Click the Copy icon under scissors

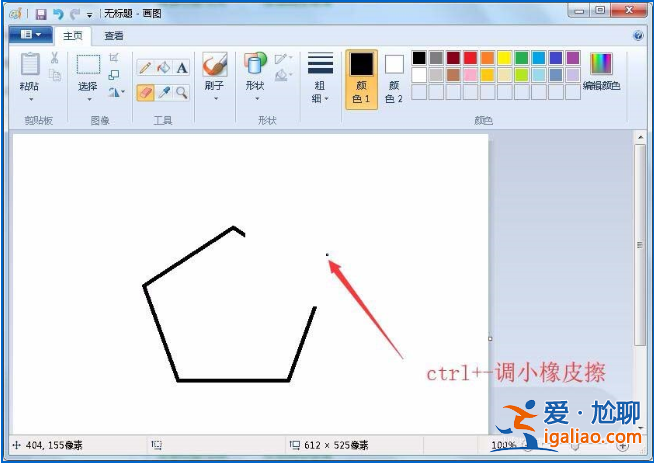click(x=55, y=75)
